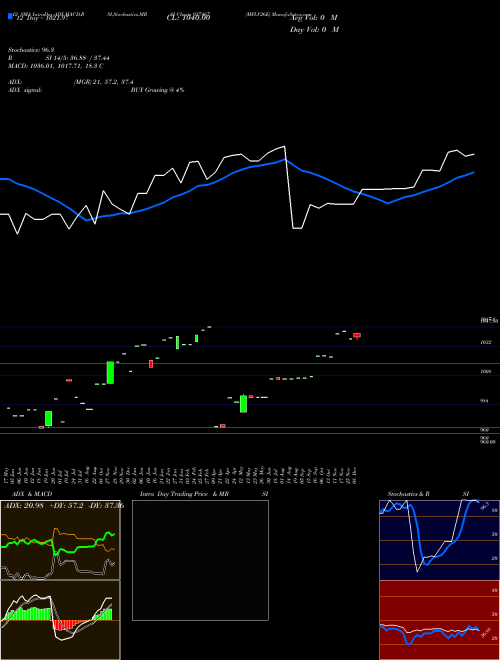Screen dimensions: 500x660
Task: Click the 'Stochastics: 96.3' value
Action: 29,50
